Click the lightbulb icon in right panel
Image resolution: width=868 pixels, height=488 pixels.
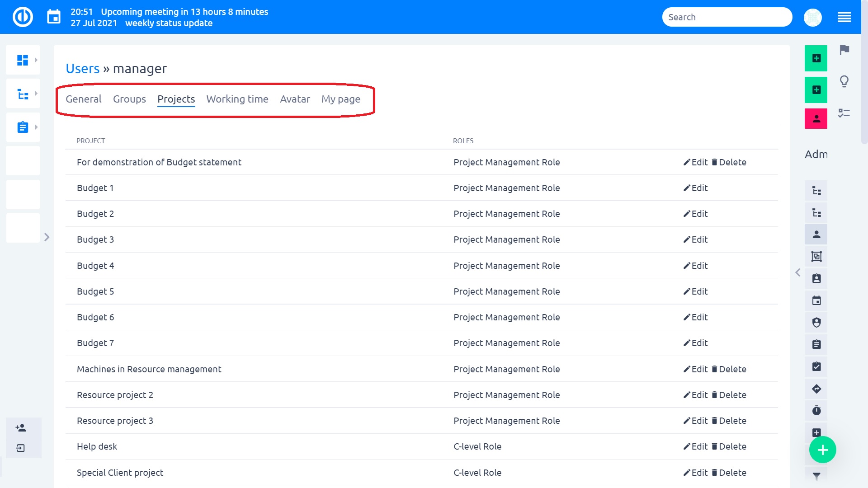point(844,81)
